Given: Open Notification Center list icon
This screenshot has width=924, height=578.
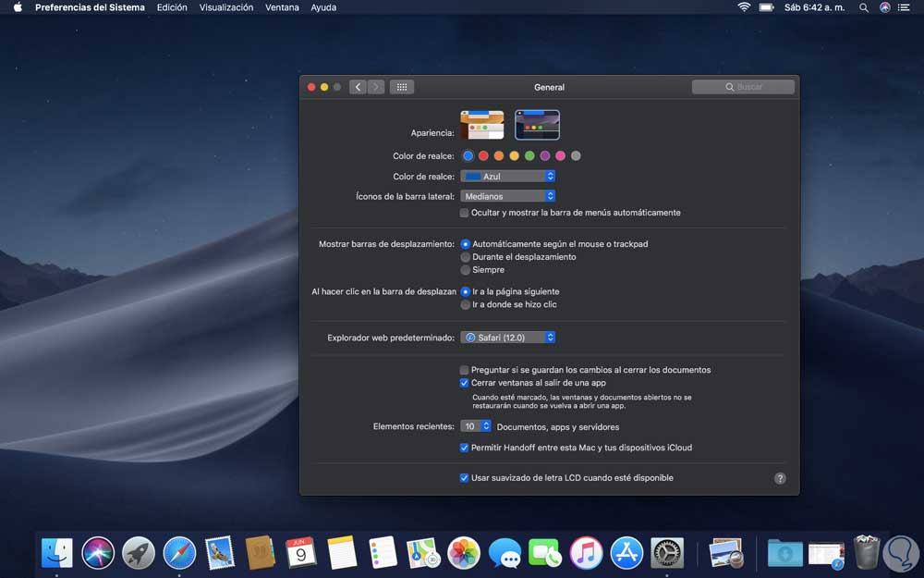Looking at the screenshot, I should click(x=904, y=7).
